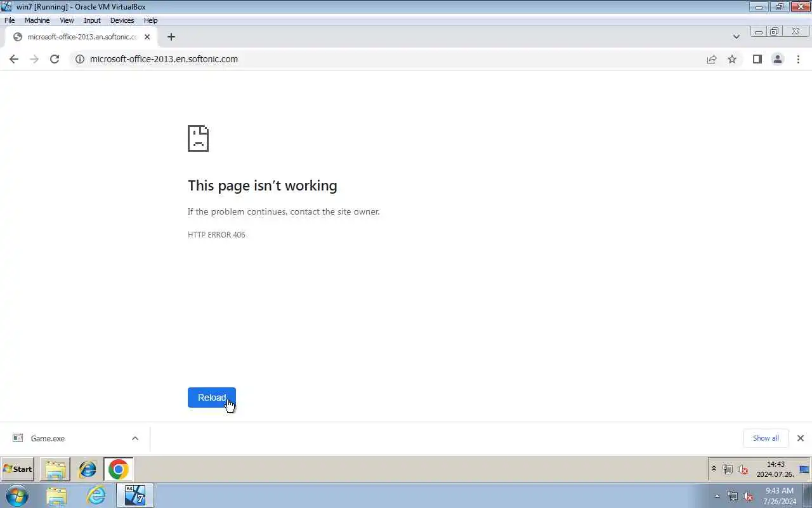This screenshot has height=508, width=812.
Task: Click the blue Reload button
Action: click(212, 398)
